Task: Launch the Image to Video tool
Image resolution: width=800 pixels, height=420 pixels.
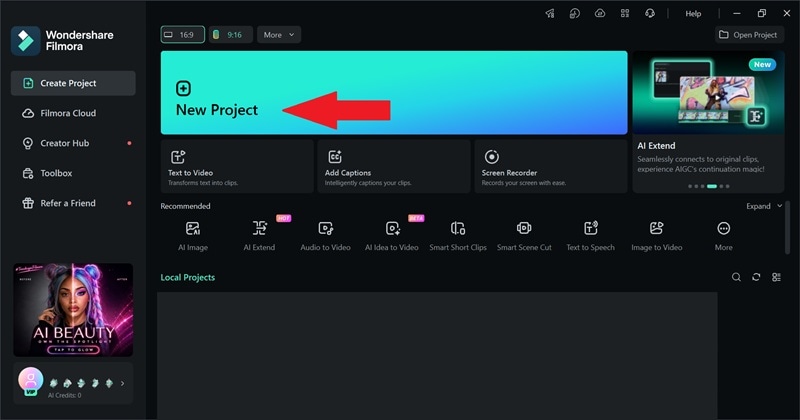Action: 657,235
